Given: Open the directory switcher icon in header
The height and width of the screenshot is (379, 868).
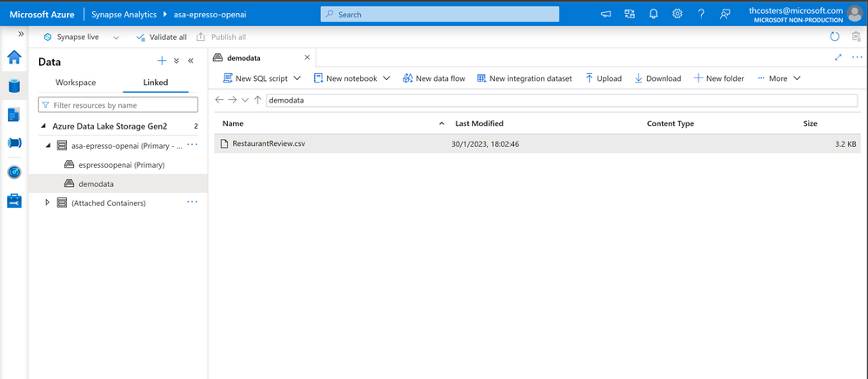Looking at the screenshot, I should point(630,15).
